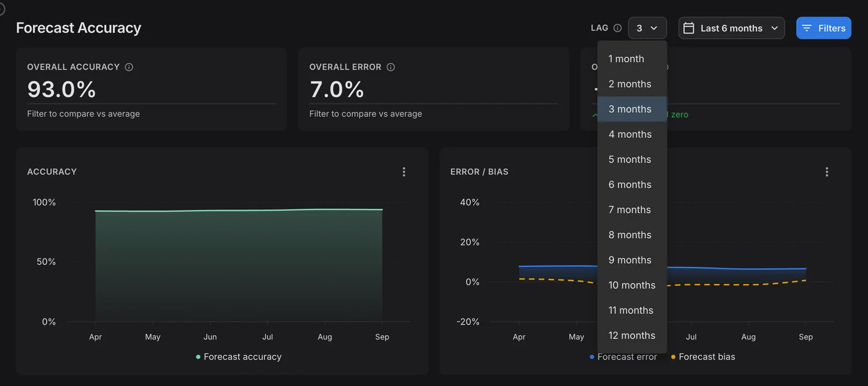The height and width of the screenshot is (386, 868).
Task: Click Filter to compare text under Overall Error
Action: tap(366, 114)
